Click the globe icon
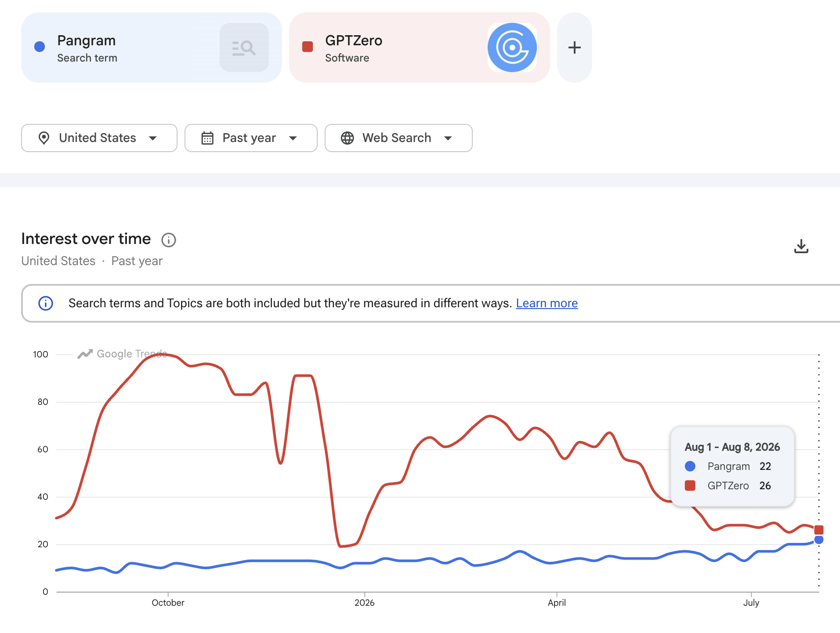 coord(348,138)
